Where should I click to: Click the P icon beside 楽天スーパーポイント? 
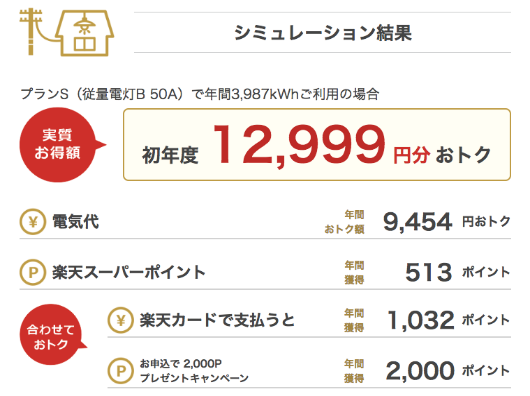pyautogui.click(x=33, y=272)
